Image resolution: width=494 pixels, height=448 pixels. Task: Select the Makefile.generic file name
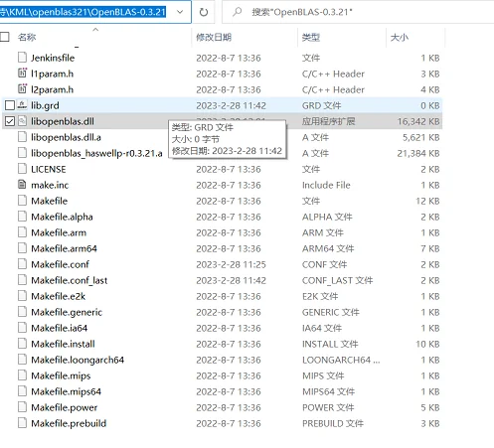coord(67,312)
